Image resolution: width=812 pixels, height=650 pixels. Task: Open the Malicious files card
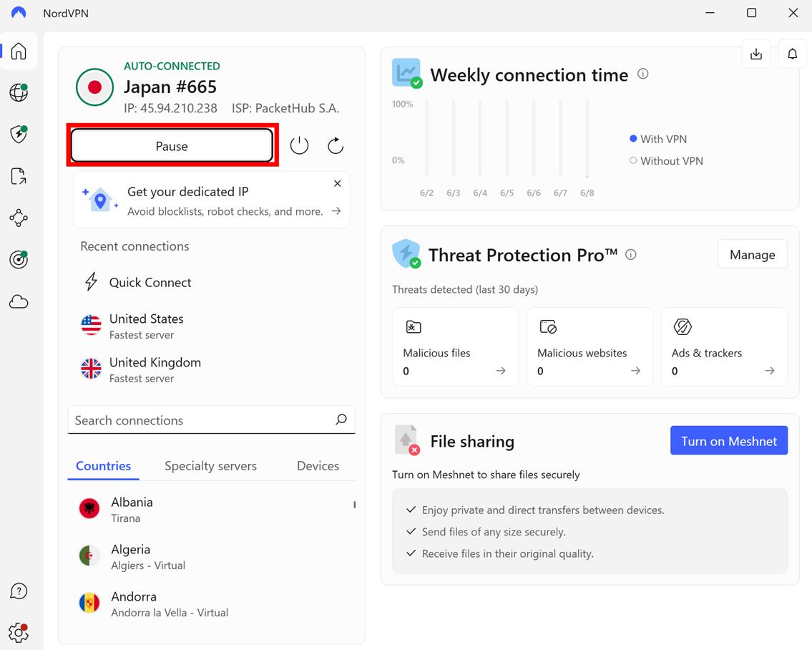tap(455, 346)
